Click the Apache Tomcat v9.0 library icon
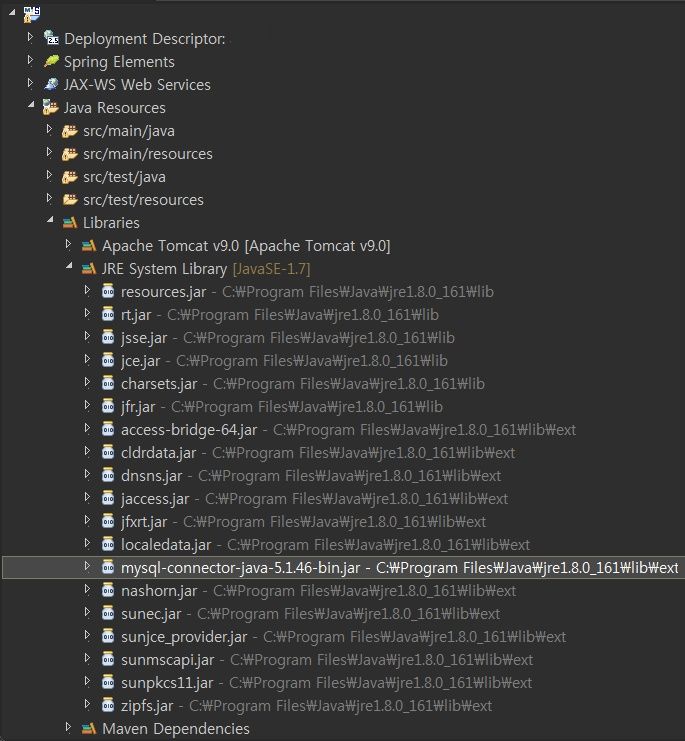The width and height of the screenshot is (685, 741). click(x=89, y=245)
